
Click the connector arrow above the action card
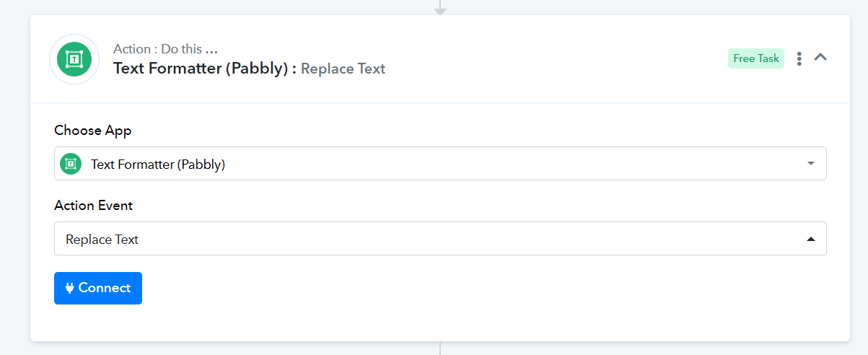coord(440,9)
